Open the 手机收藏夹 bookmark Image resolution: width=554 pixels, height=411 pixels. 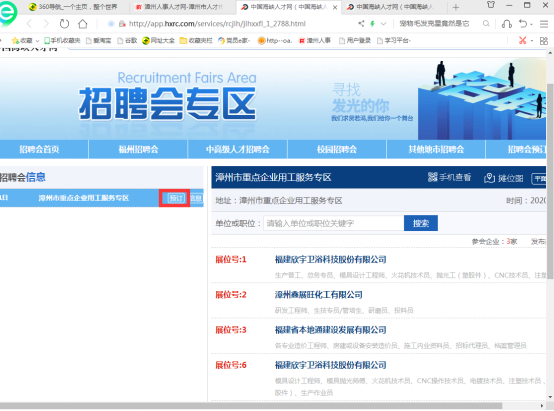[x=62, y=41]
